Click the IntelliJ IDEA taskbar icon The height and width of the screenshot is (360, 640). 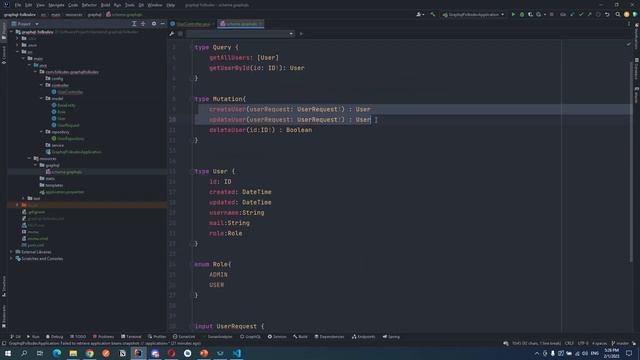(138, 353)
